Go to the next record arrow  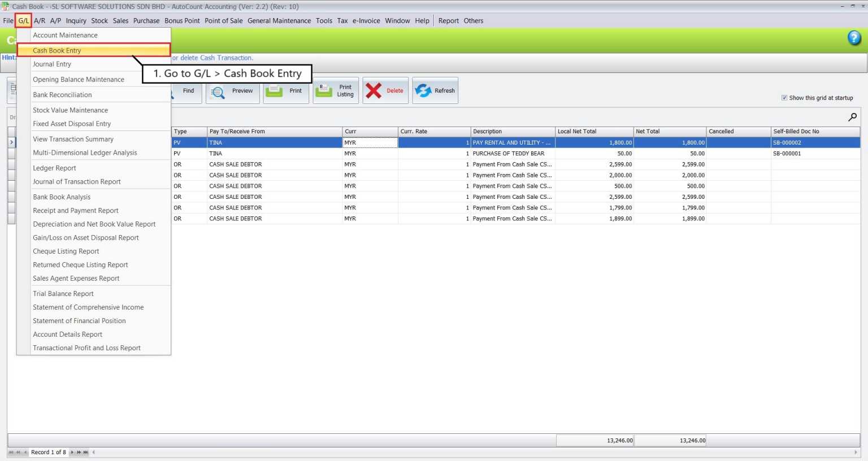[x=72, y=453]
